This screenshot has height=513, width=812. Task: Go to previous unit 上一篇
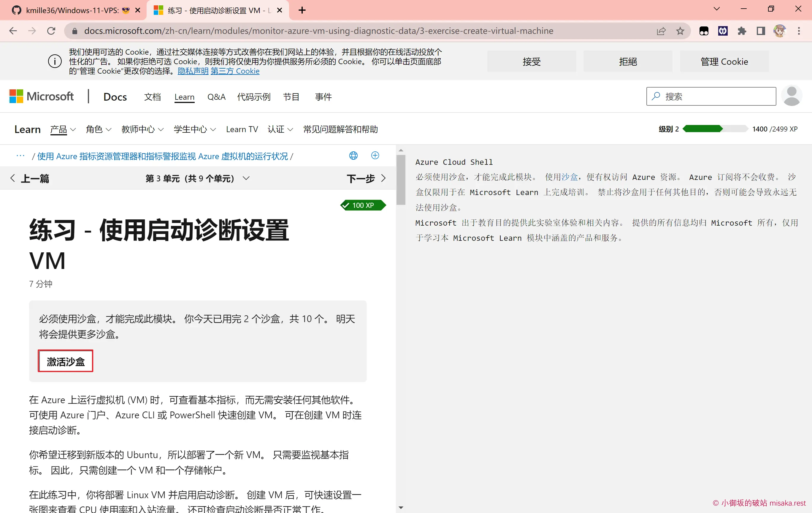[x=30, y=178]
